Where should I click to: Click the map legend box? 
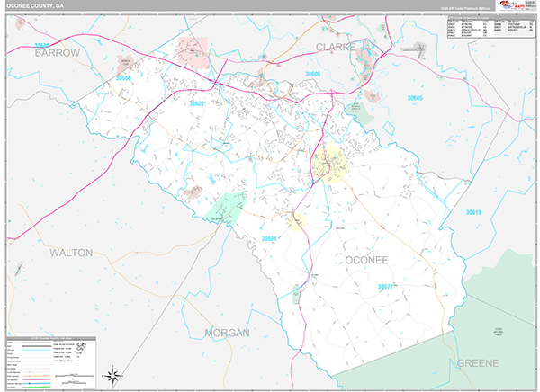click(x=51, y=362)
